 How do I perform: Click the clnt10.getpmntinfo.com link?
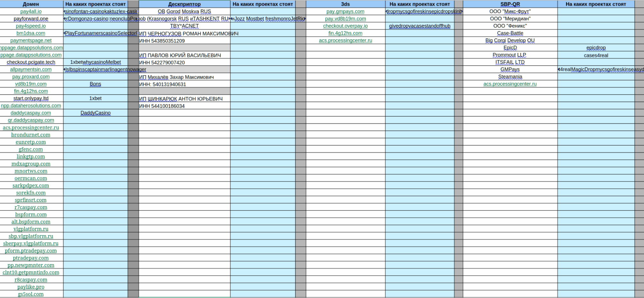31,273
